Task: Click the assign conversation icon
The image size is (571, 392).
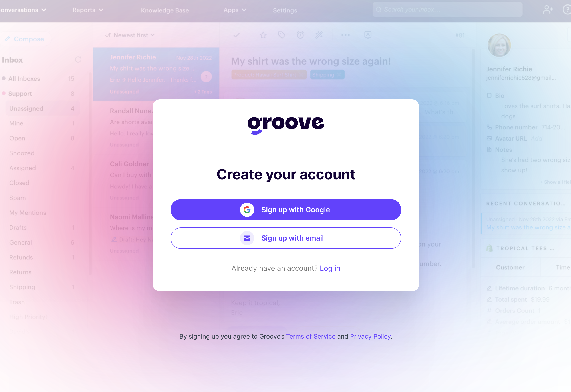Action: point(368,35)
